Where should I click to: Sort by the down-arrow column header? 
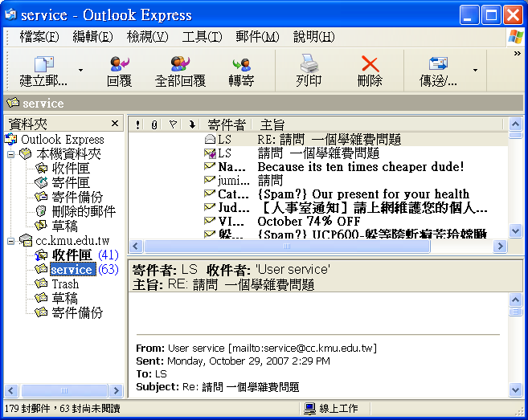click(x=192, y=124)
